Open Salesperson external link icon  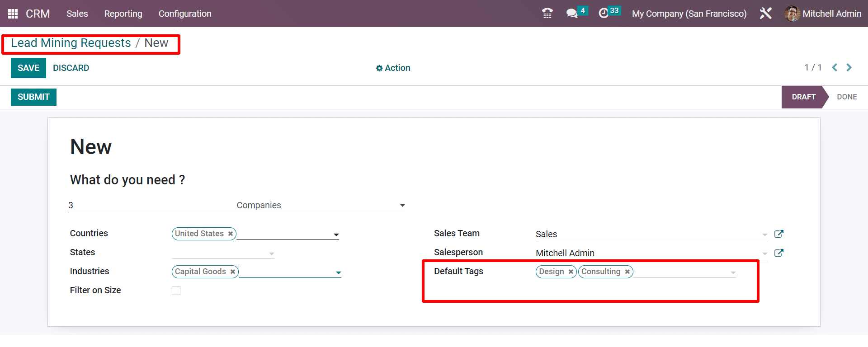[778, 253]
